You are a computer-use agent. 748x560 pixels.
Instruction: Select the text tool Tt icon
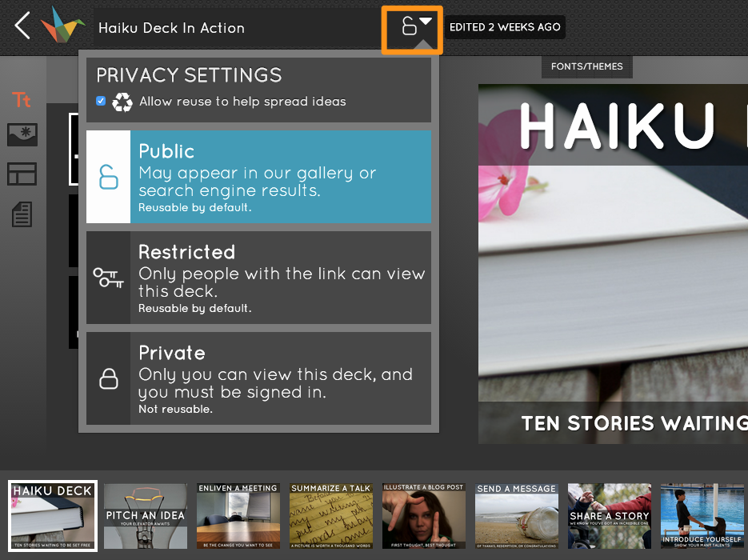pyautogui.click(x=22, y=100)
